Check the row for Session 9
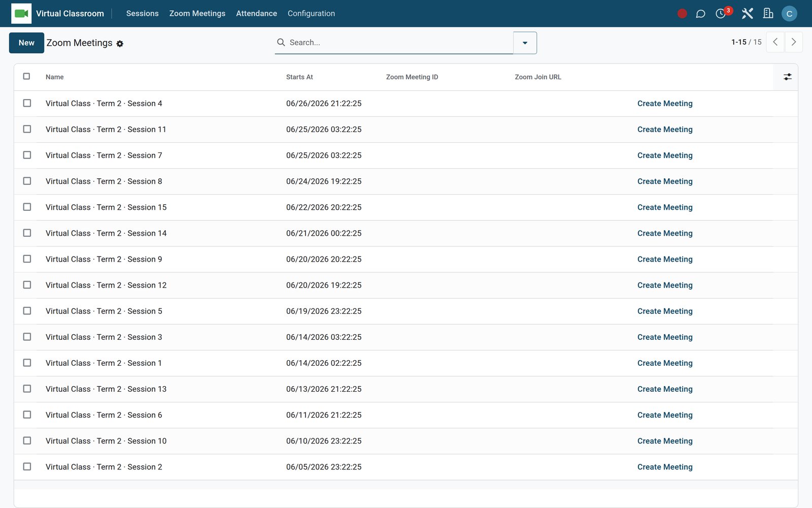 27,259
